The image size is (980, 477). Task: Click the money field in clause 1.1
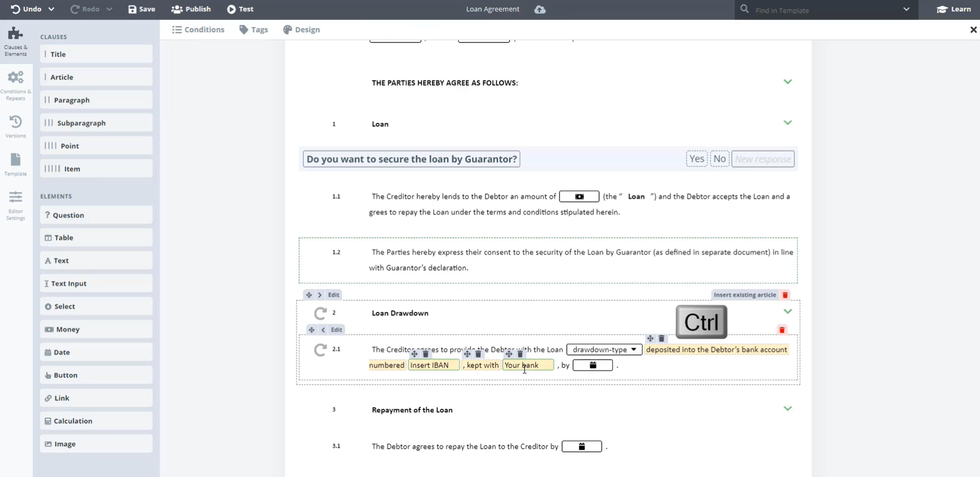tap(579, 196)
